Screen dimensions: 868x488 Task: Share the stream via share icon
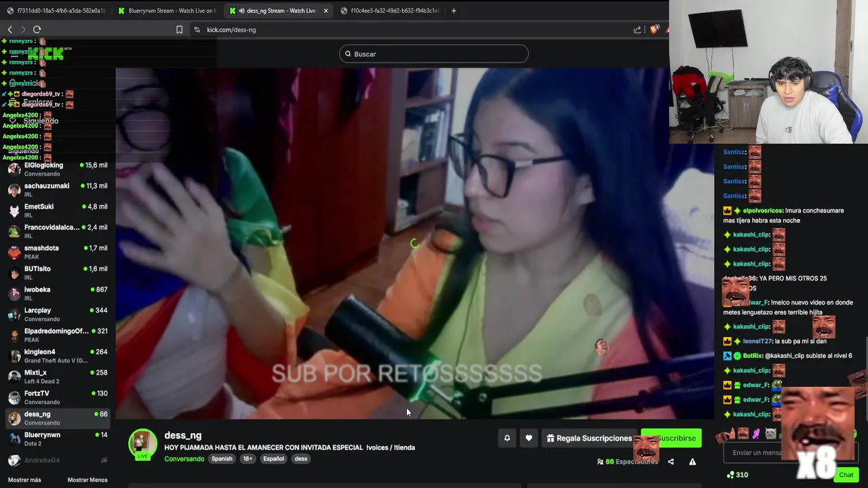click(671, 462)
